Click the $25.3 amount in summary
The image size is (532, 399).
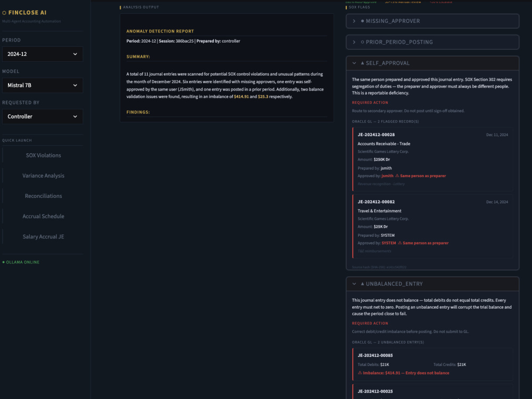click(263, 97)
